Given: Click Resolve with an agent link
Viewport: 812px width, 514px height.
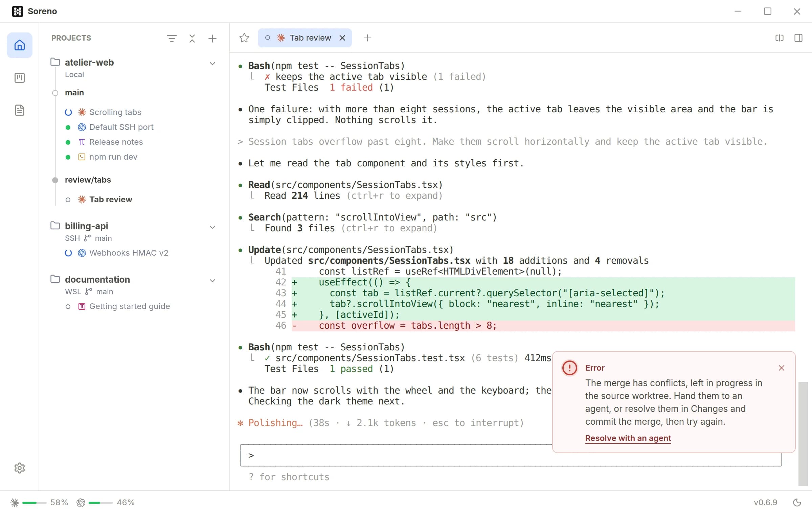Looking at the screenshot, I should point(628,438).
